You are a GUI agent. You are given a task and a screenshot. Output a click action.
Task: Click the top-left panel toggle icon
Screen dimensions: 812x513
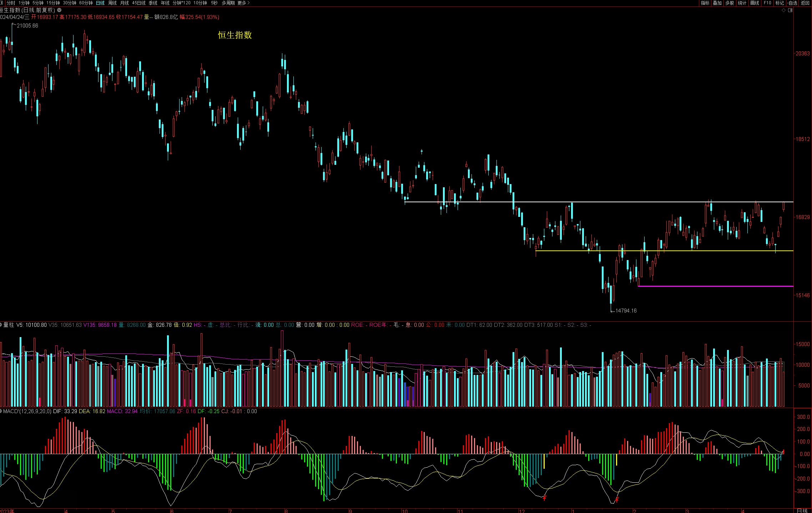pyautogui.click(x=1, y=3)
